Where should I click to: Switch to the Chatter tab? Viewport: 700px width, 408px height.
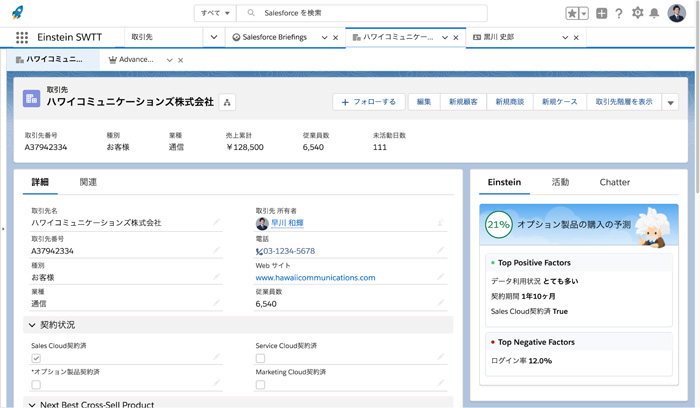(x=614, y=182)
